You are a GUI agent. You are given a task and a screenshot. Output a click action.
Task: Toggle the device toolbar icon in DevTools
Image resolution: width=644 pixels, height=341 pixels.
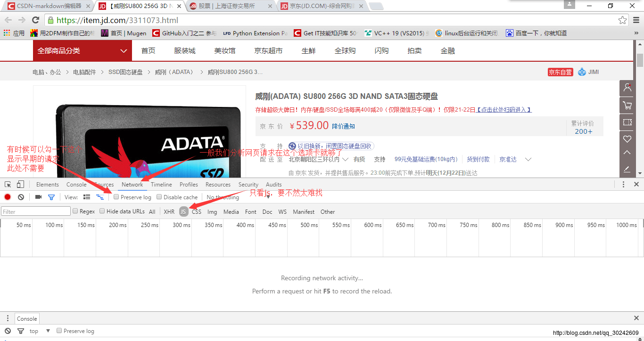(20, 185)
